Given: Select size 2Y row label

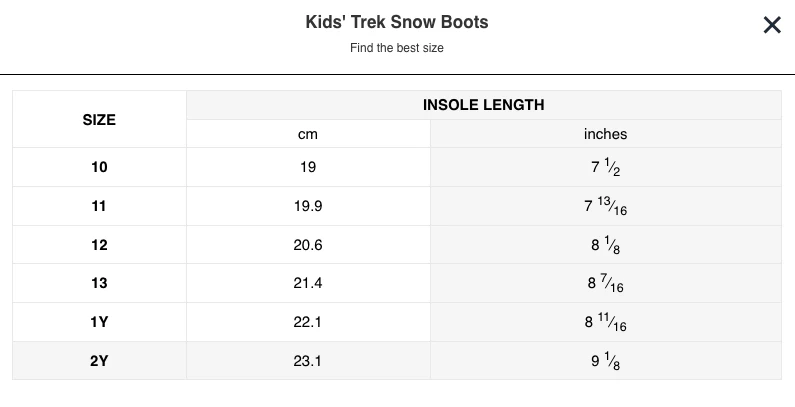Looking at the screenshot, I should (x=99, y=361).
